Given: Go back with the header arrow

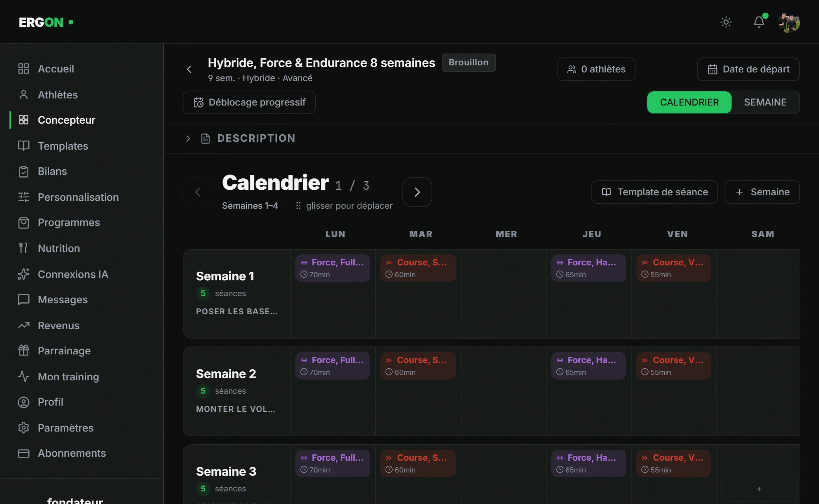Looking at the screenshot, I should pyautogui.click(x=189, y=69).
